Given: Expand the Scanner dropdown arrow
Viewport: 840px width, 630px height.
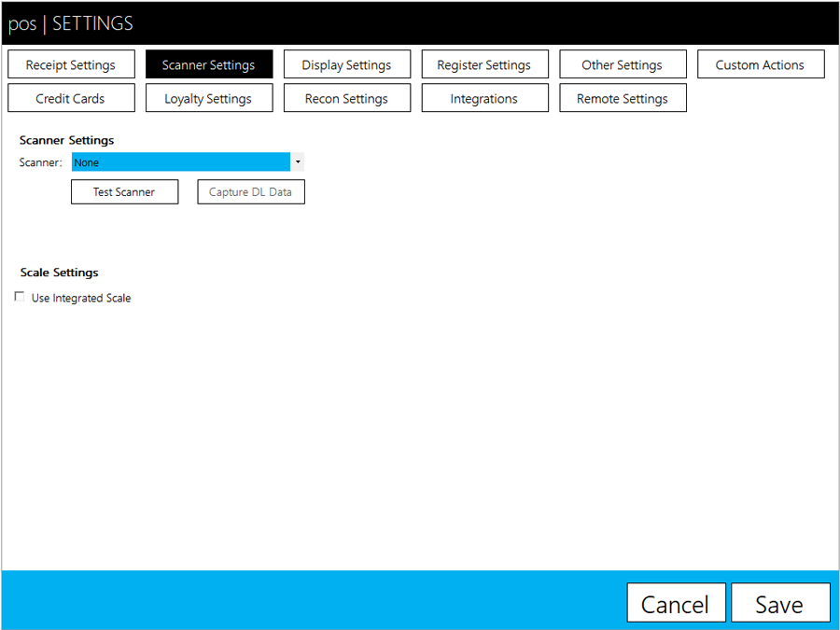Looking at the screenshot, I should (298, 161).
